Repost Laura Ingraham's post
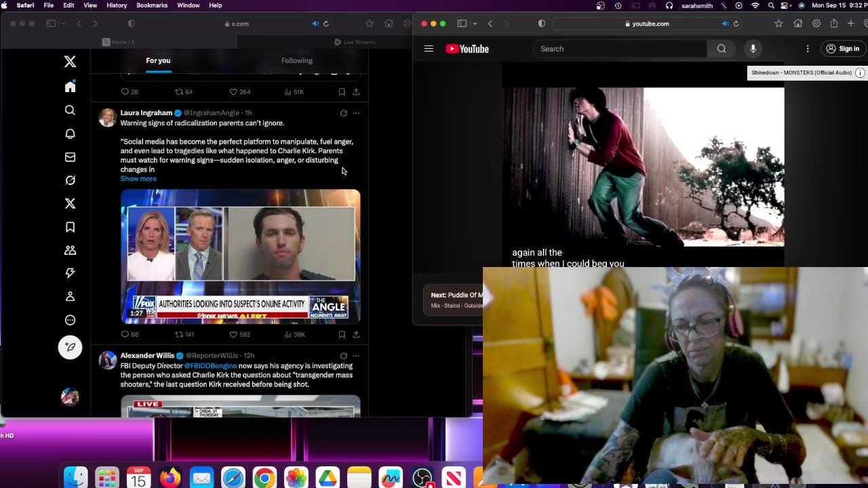The image size is (868, 488). (180, 334)
